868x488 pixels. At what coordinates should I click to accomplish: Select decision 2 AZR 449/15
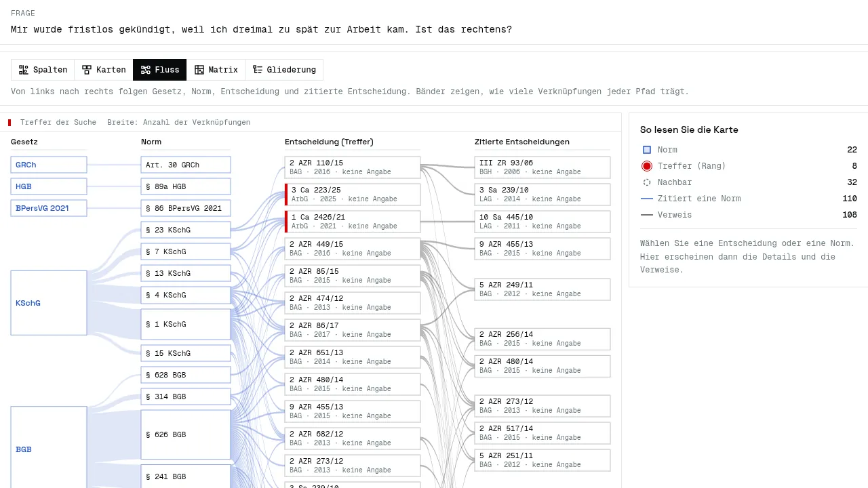tap(353, 249)
